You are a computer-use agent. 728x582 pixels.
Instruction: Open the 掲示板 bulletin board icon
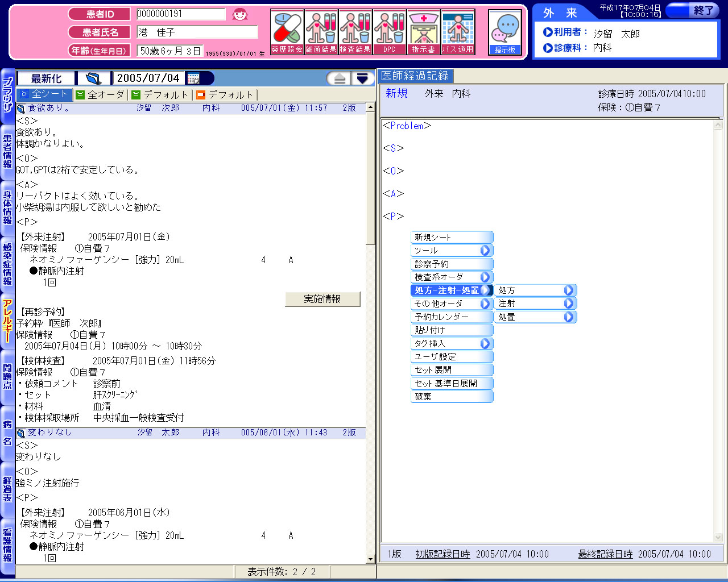coord(505,32)
